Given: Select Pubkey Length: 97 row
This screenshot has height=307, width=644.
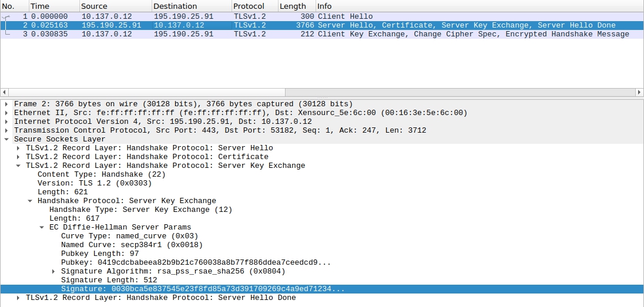Looking at the screenshot, I should point(322,254).
